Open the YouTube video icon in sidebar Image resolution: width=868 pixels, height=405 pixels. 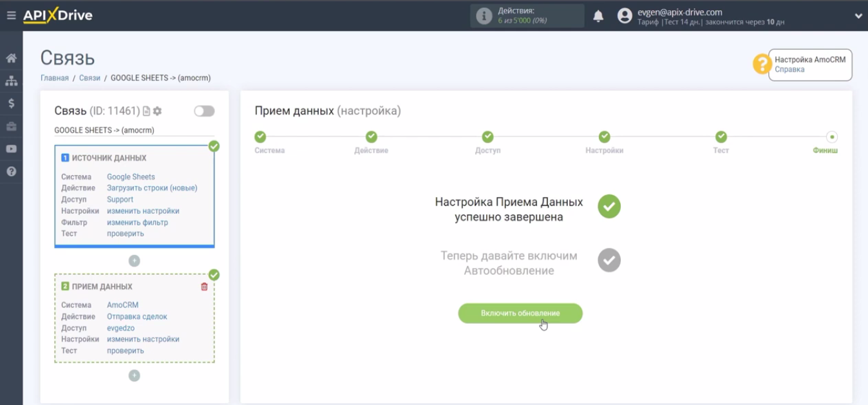tap(11, 149)
